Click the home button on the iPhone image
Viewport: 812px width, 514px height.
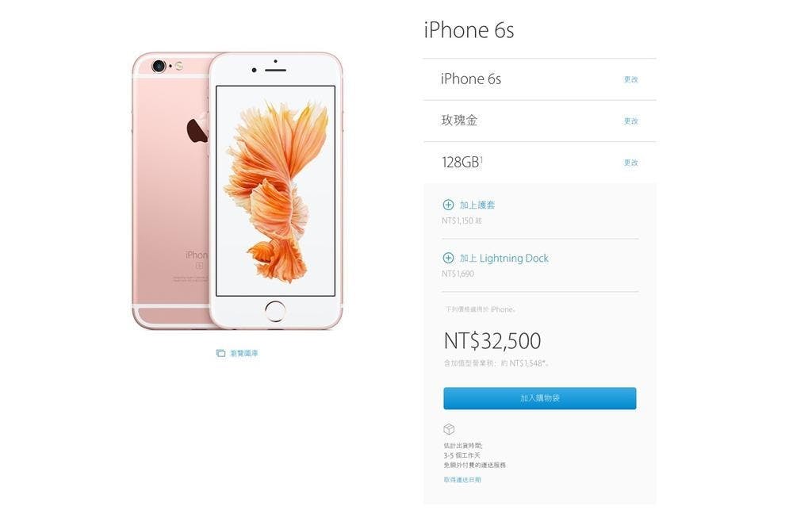click(275, 311)
